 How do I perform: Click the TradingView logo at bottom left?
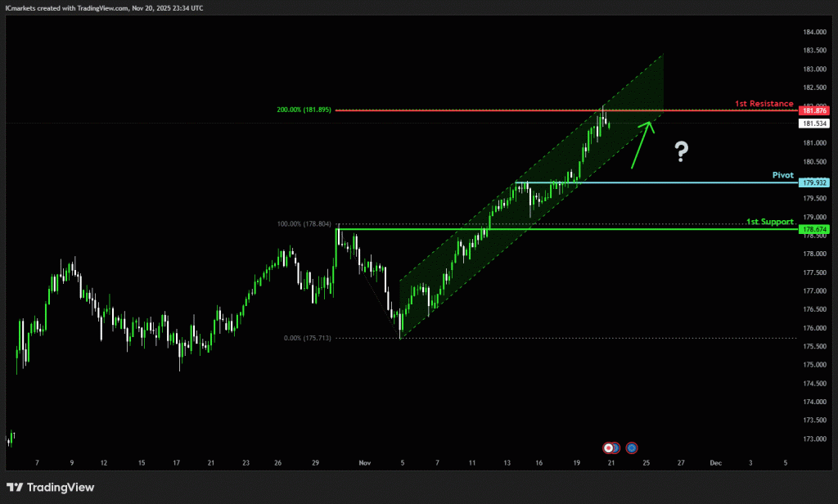pos(51,488)
